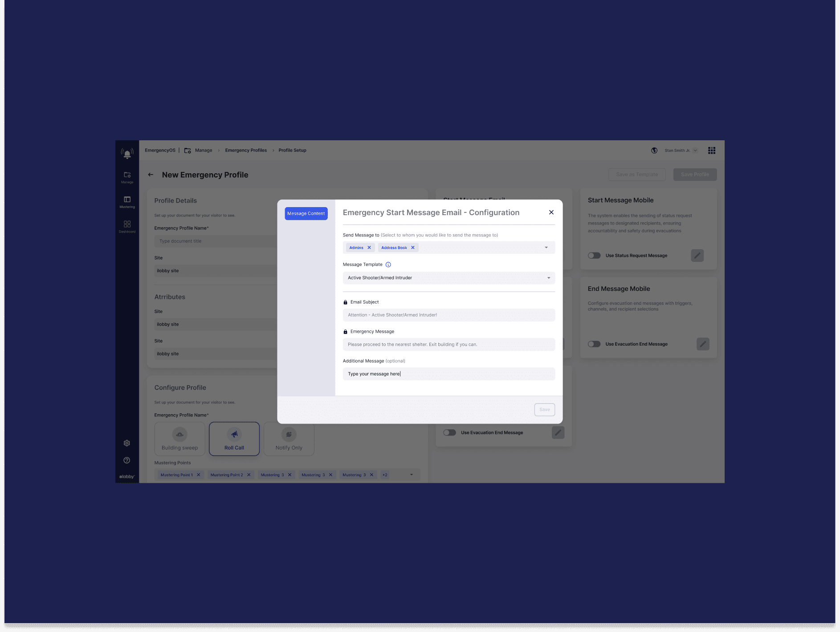This screenshot has width=840, height=632.
Task: Open the Dashboard sidebar icon
Action: point(127,227)
